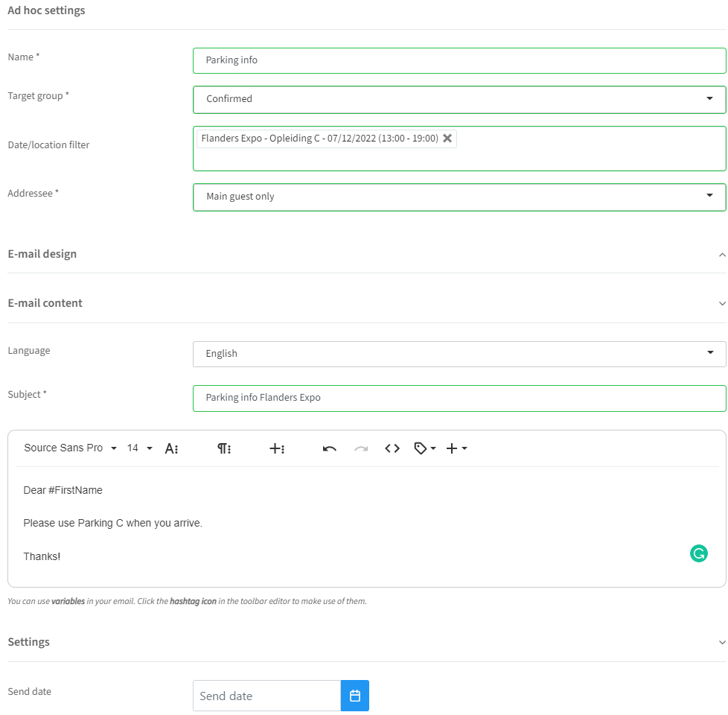Screen dimensions: 728x715
Task: Open the Addressee dropdown
Action: pyautogui.click(x=459, y=197)
